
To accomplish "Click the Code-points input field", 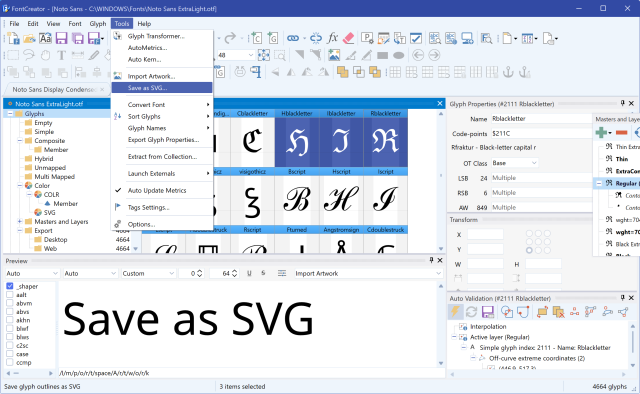I will [x=541, y=134].
